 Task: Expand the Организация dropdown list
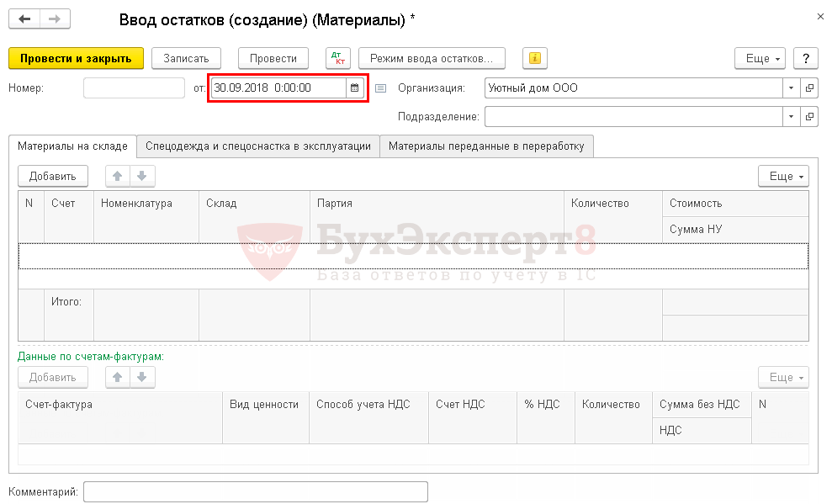(x=791, y=88)
